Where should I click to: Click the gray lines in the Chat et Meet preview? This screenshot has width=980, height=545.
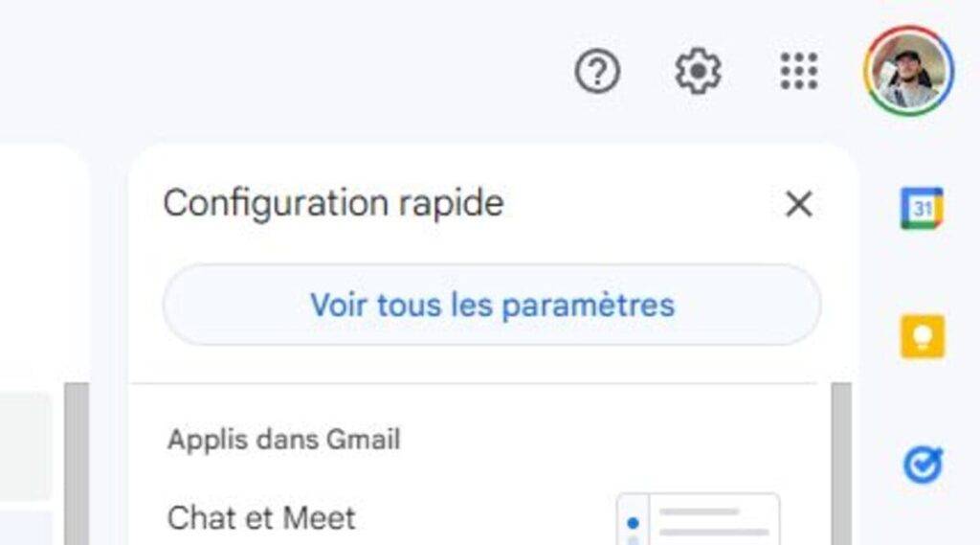[x=713, y=522]
